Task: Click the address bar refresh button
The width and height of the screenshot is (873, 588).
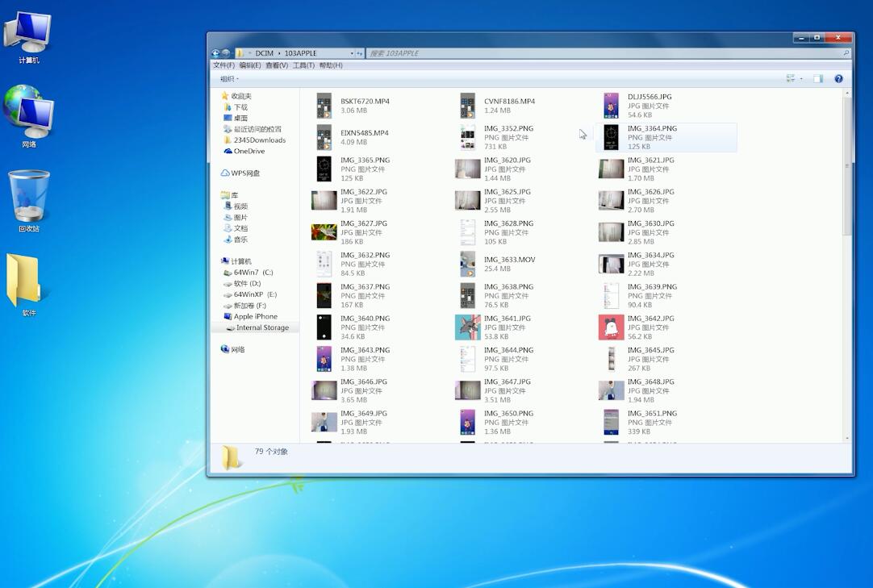Action: pos(360,53)
